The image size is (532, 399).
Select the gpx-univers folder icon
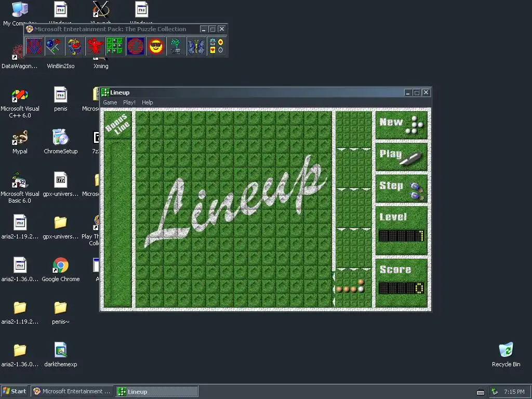pyautogui.click(x=60, y=228)
